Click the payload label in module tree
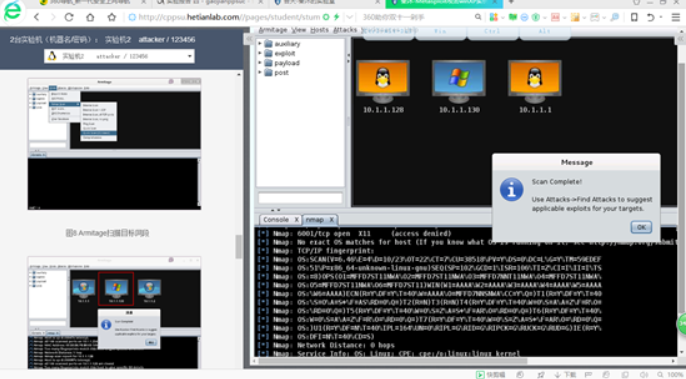The width and height of the screenshot is (686, 379). pyautogui.click(x=287, y=63)
